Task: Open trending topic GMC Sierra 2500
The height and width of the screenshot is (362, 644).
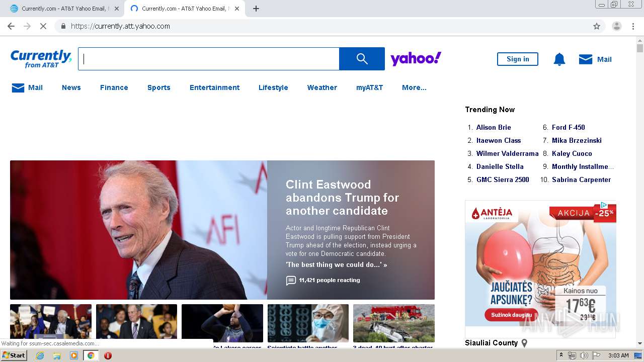Action: 503,179
